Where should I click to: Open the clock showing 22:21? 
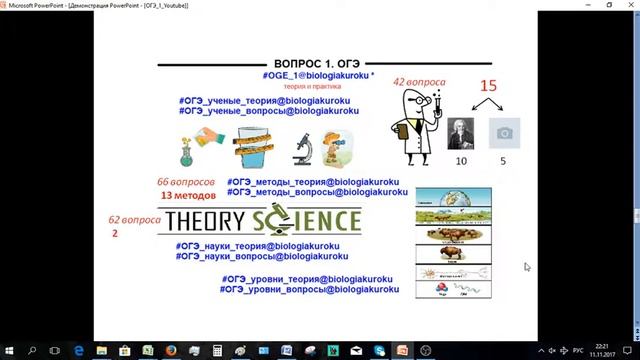(x=602, y=351)
